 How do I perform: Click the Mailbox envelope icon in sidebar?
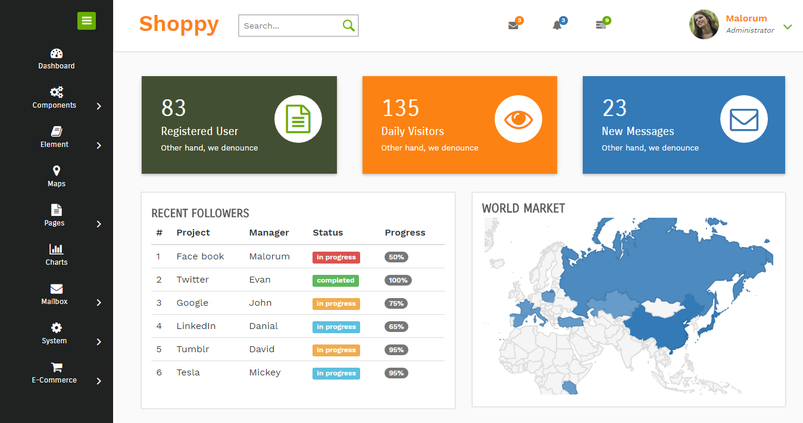56,289
